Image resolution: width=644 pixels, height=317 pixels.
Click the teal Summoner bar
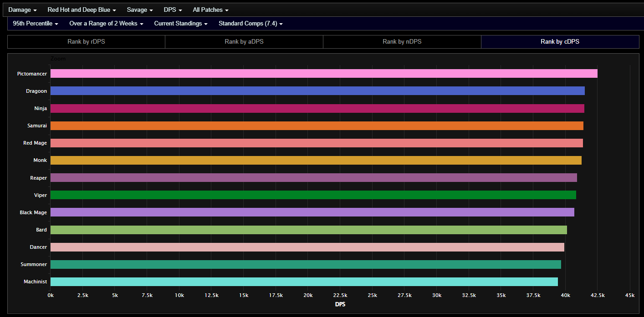point(306,264)
